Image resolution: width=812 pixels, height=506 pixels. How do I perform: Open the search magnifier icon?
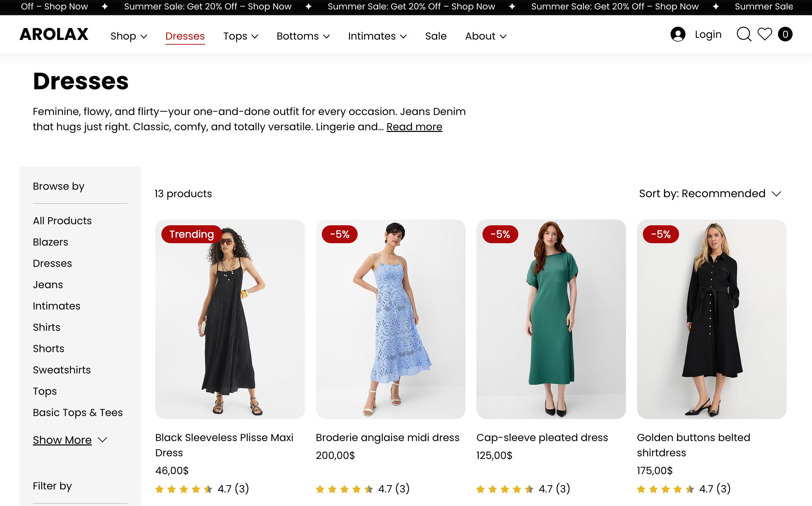click(744, 34)
